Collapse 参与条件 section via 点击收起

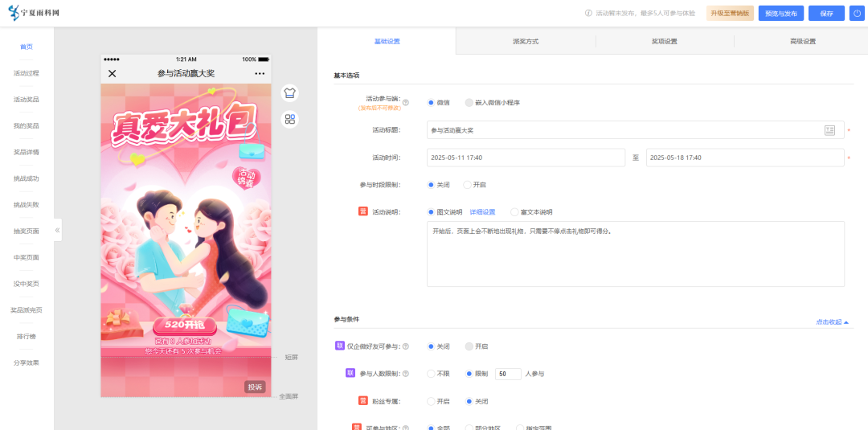point(832,321)
